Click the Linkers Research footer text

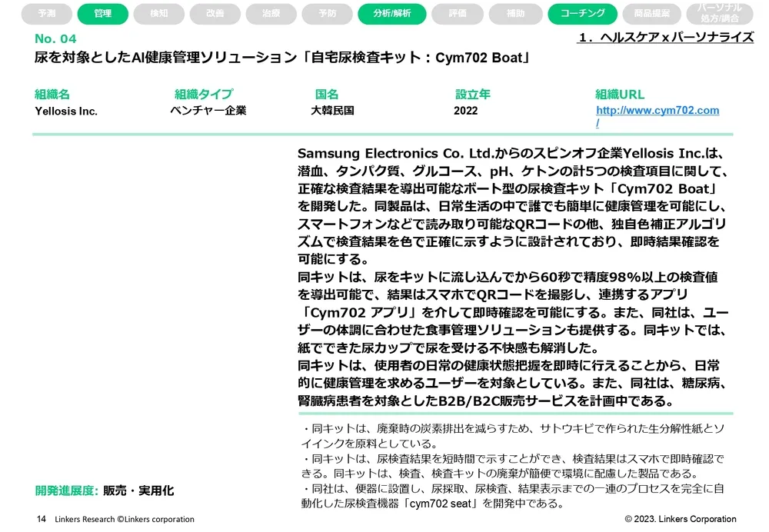coord(125,519)
